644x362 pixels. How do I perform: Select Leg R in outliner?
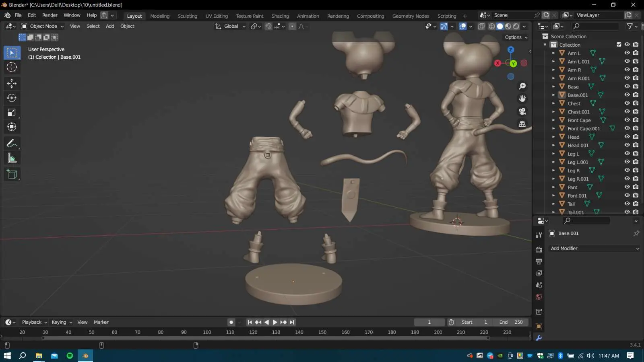[x=574, y=171]
